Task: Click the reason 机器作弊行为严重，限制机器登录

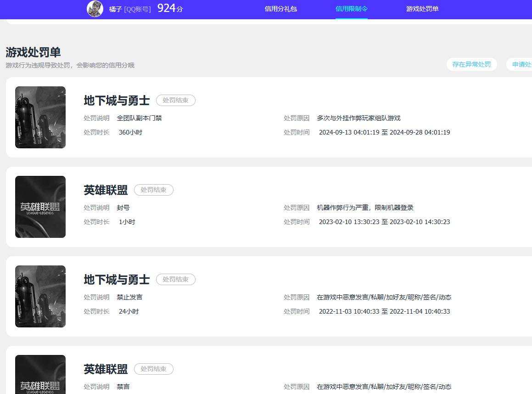Action: tap(365, 208)
